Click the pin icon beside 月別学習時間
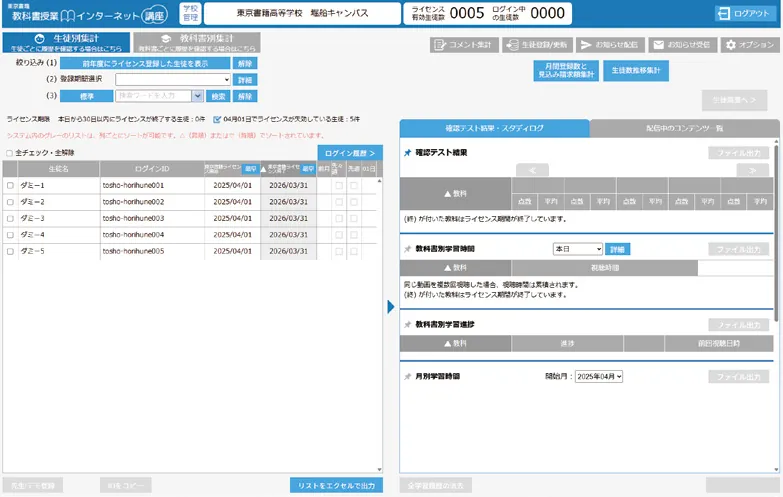This screenshot has width=783, height=497. (407, 377)
